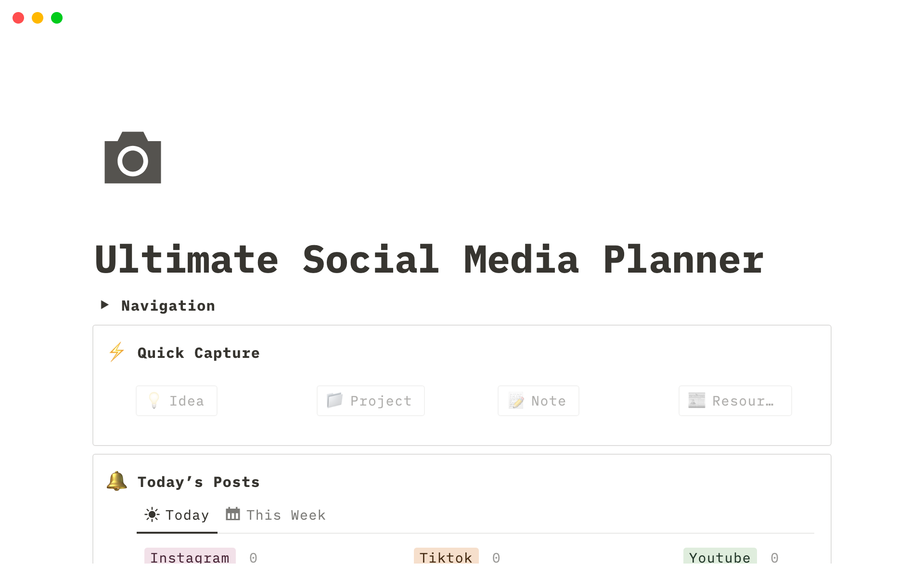Click the Ultimate Social Media Planner title
924x578 pixels.
click(429, 260)
